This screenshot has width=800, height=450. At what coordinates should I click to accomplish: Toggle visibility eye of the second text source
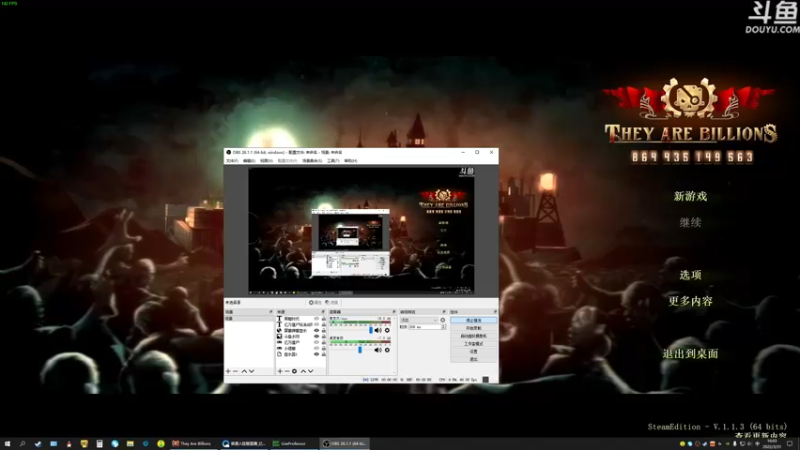pyautogui.click(x=316, y=324)
